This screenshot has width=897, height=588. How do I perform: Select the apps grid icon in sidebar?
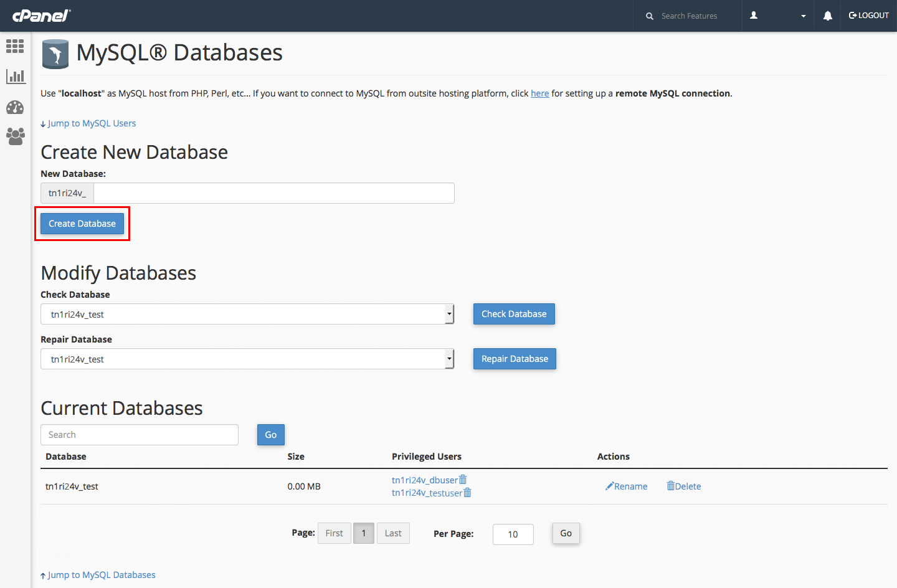click(15, 46)
